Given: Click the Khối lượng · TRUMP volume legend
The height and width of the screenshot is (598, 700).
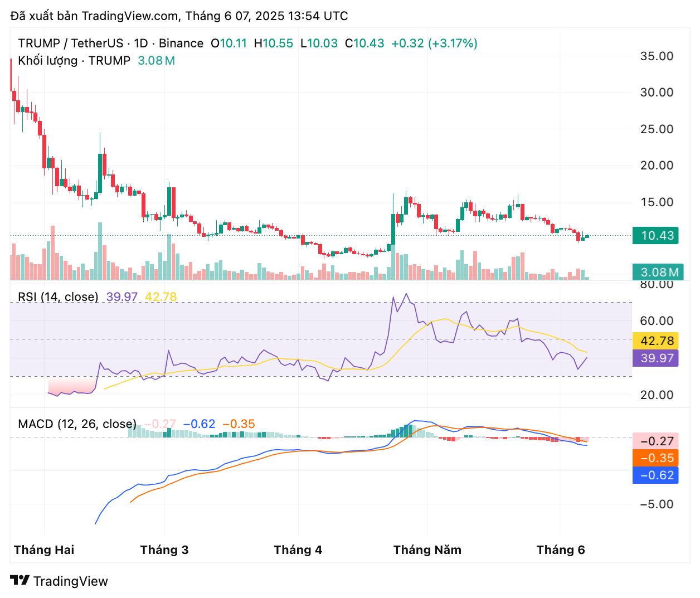Looking at the screenshot, I should coord(74,61).
